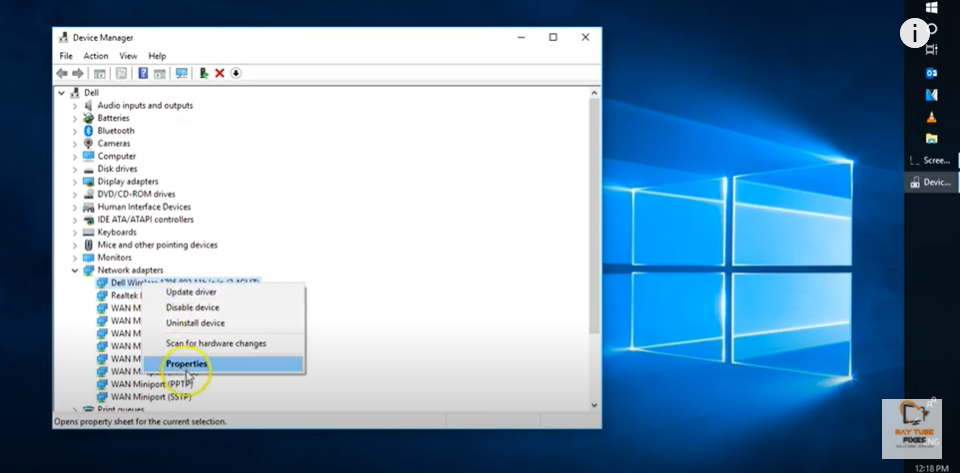Open Outlook from the taskbar

point(931,73)
